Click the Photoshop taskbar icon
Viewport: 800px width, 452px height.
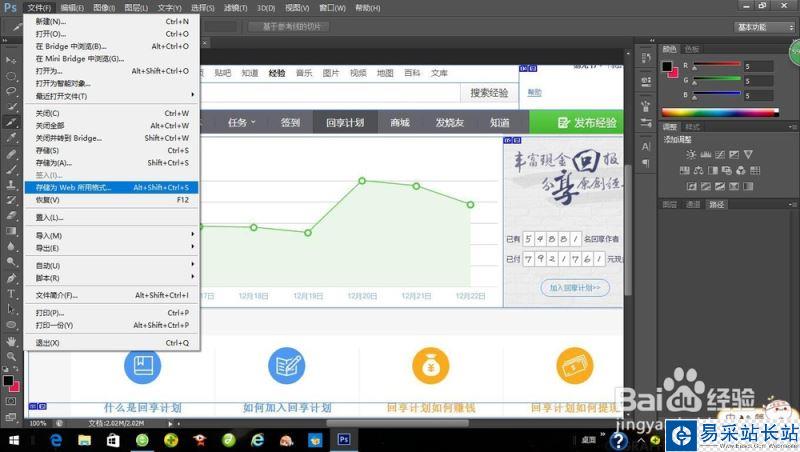click(x=344, y=440)
